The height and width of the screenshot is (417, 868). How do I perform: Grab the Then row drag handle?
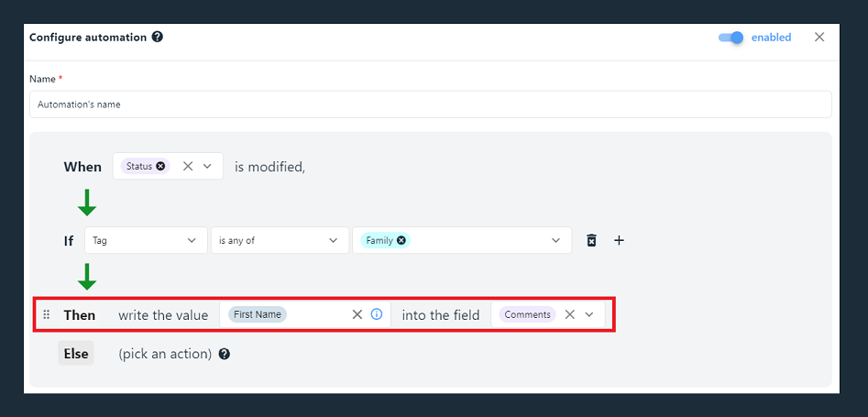[47, 314]
